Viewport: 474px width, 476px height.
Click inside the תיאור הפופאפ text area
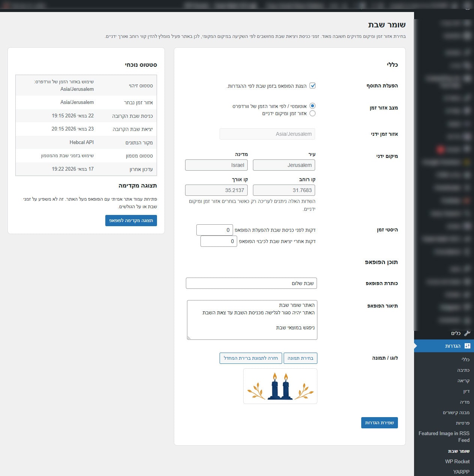coord(252,320)
